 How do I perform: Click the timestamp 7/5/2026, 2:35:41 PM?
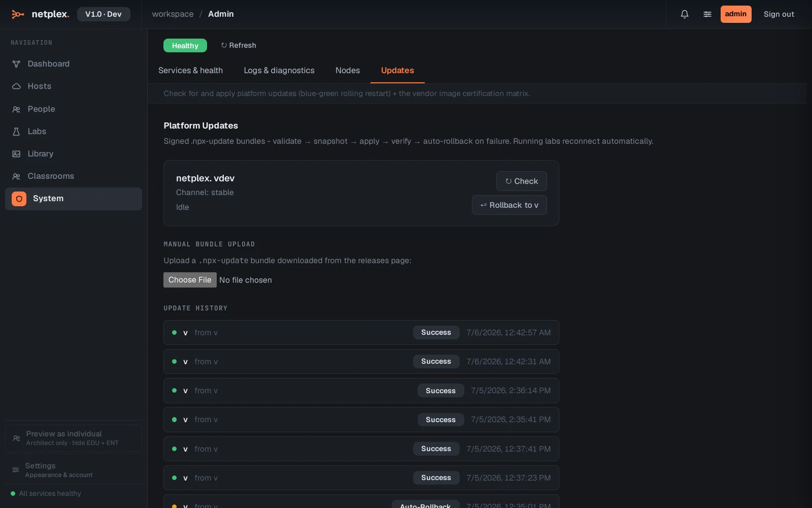[x=511, y=420]
